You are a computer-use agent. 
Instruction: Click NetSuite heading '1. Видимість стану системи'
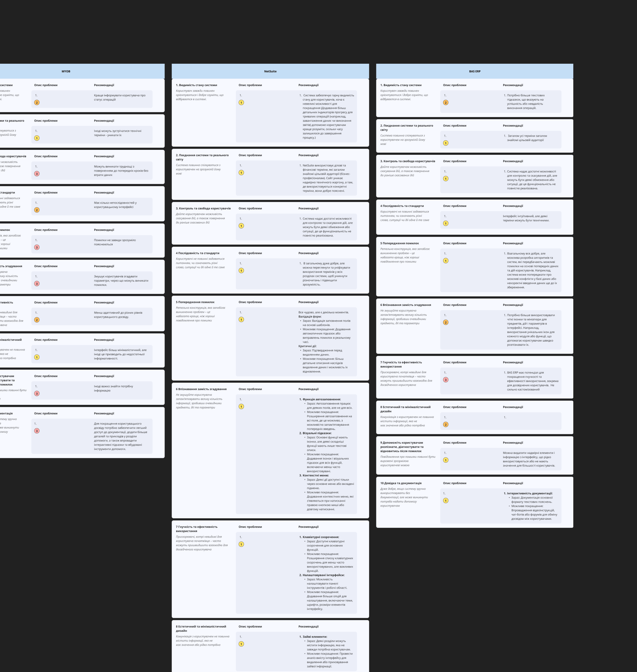(x=196, y=85)
